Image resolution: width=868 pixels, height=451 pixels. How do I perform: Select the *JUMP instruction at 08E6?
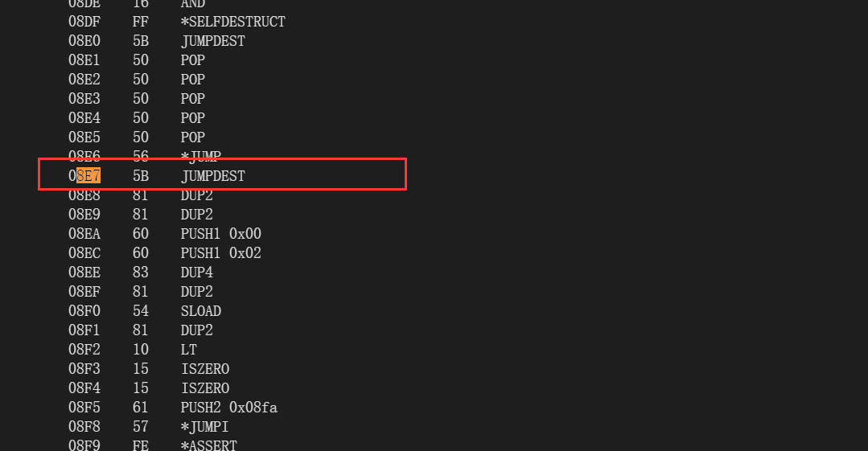(x=200, y=157)
